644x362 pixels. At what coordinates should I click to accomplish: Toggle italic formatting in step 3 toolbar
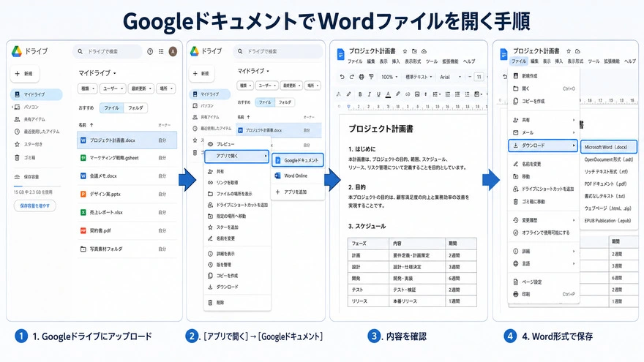point(370,94)
